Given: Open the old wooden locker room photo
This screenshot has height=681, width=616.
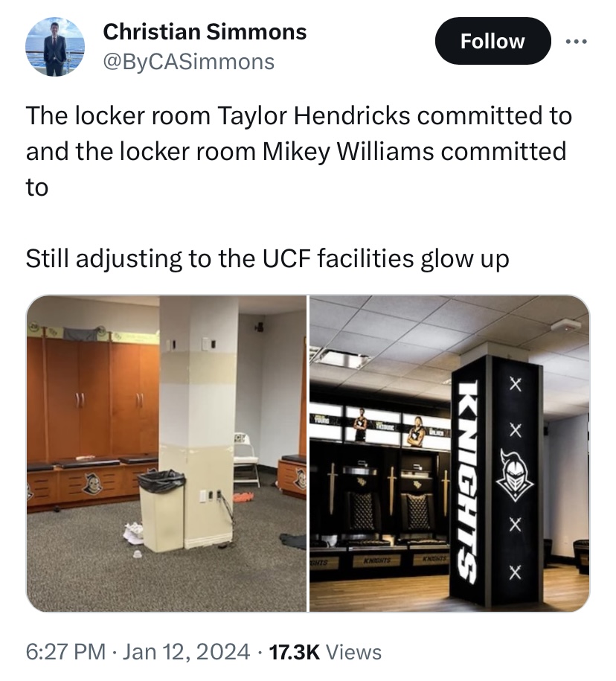Looking at the screenshot, I should pos(167,453).
